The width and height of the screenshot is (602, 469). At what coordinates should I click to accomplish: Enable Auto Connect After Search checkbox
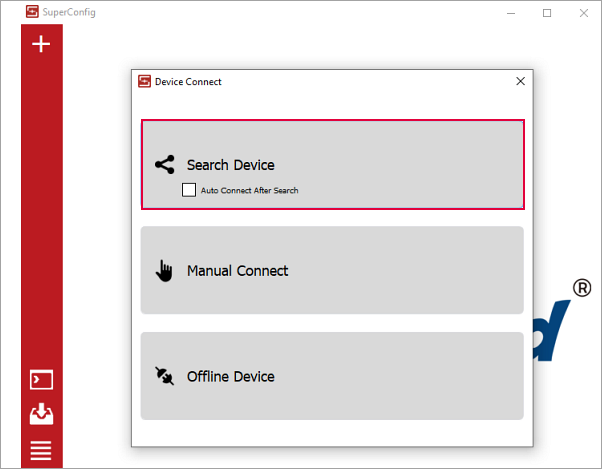click(x=188, y=190)
